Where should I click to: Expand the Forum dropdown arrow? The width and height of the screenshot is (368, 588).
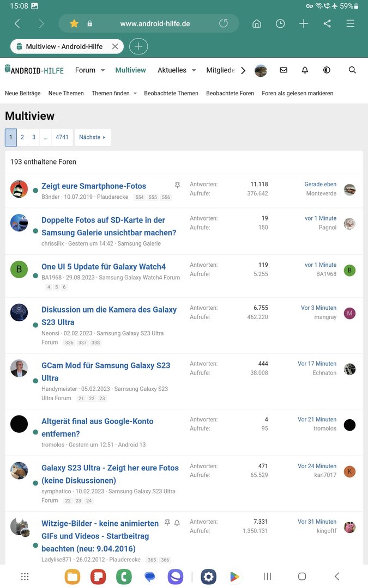coord(102,70)
